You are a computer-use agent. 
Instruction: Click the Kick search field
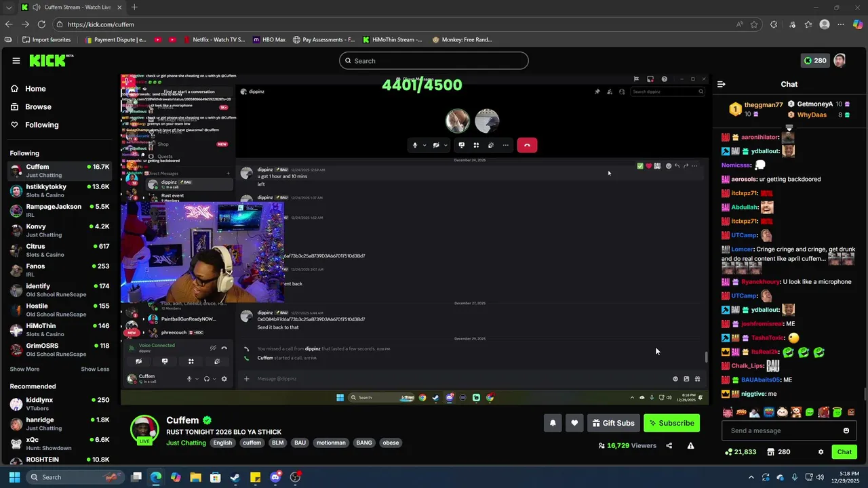(x=434, y=60)
